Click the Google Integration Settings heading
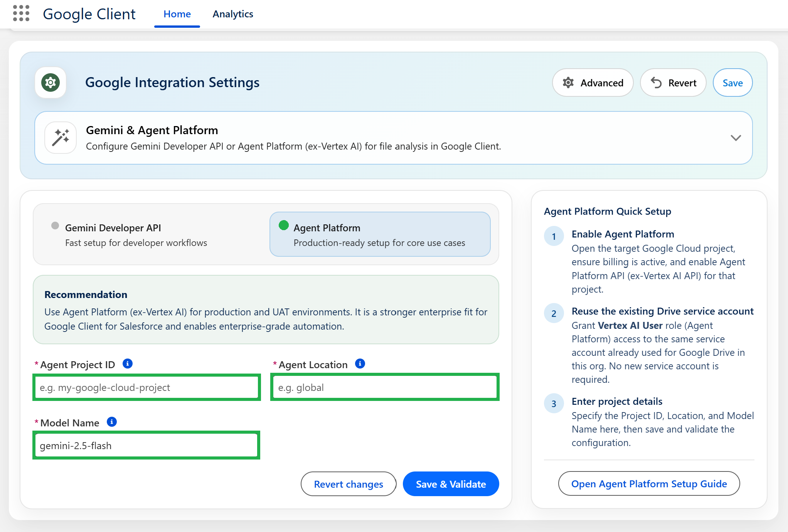Viewport: 788px width, 532px height. [x=172, y=82]
